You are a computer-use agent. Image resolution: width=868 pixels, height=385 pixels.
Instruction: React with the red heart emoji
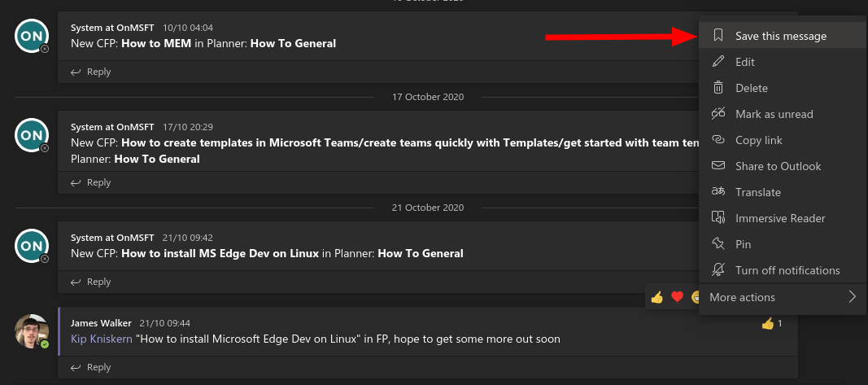[677, 297]
